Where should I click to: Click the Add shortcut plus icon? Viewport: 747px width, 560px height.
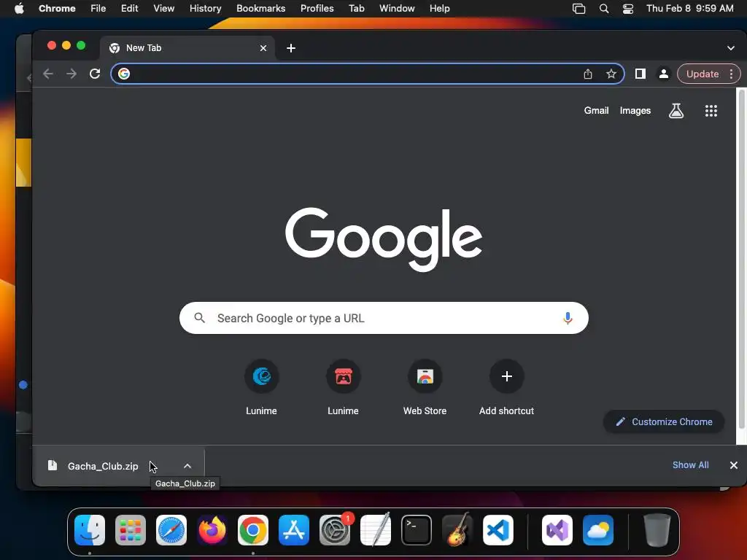(507, 377)
